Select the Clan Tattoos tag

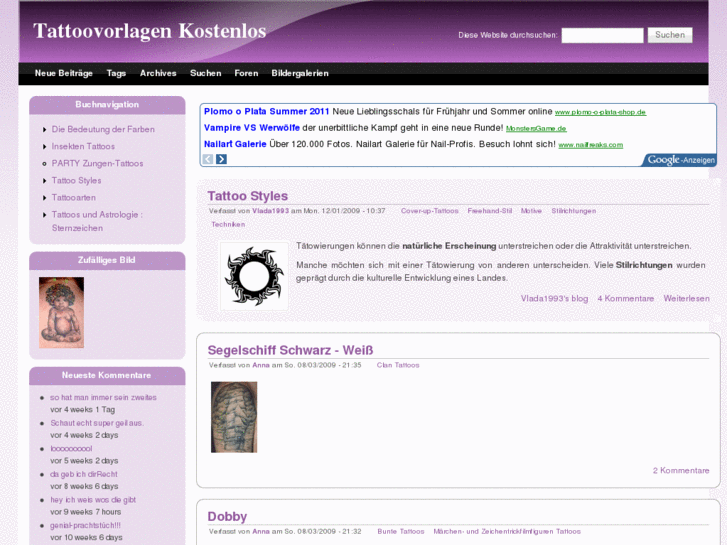click(398, 365)
